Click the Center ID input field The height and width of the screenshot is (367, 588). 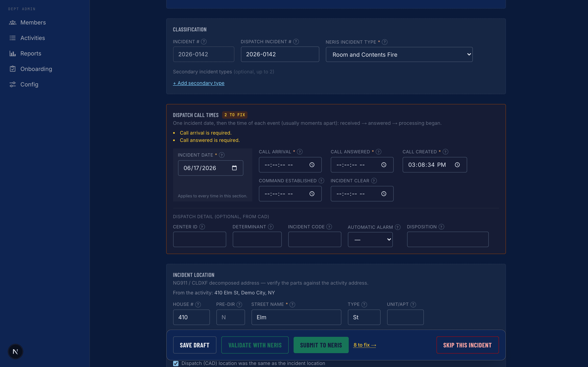click(199, 239)
